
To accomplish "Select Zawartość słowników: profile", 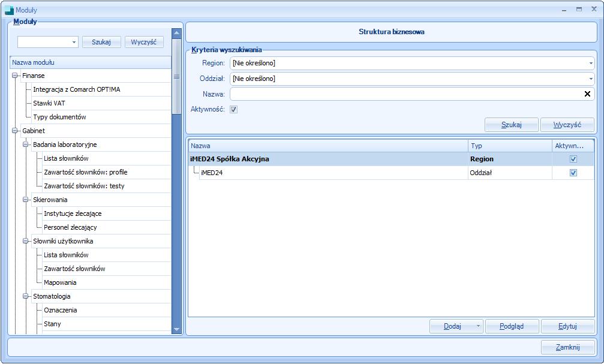I will [x=86, y=172].
